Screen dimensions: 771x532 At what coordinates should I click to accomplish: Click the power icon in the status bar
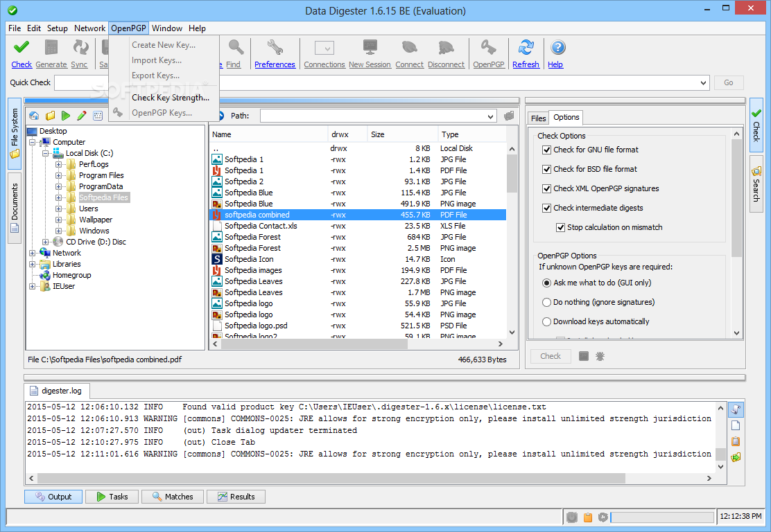572,517
